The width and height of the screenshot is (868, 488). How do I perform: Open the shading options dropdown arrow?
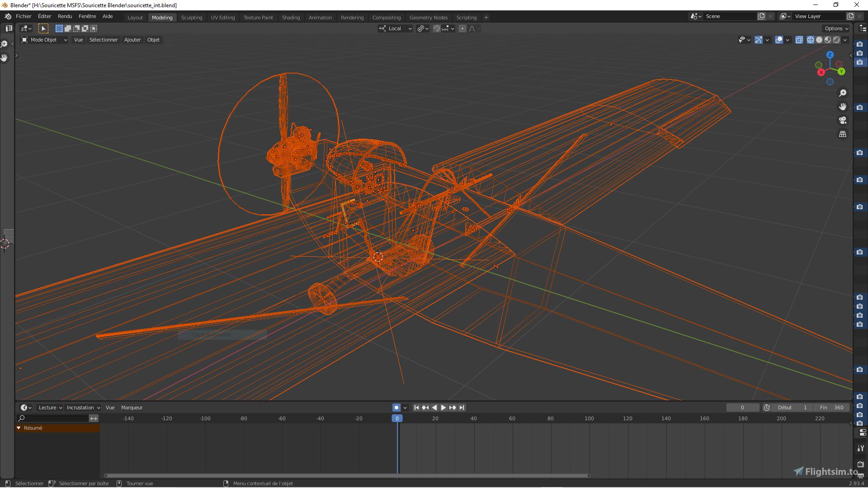pos(845,40)
